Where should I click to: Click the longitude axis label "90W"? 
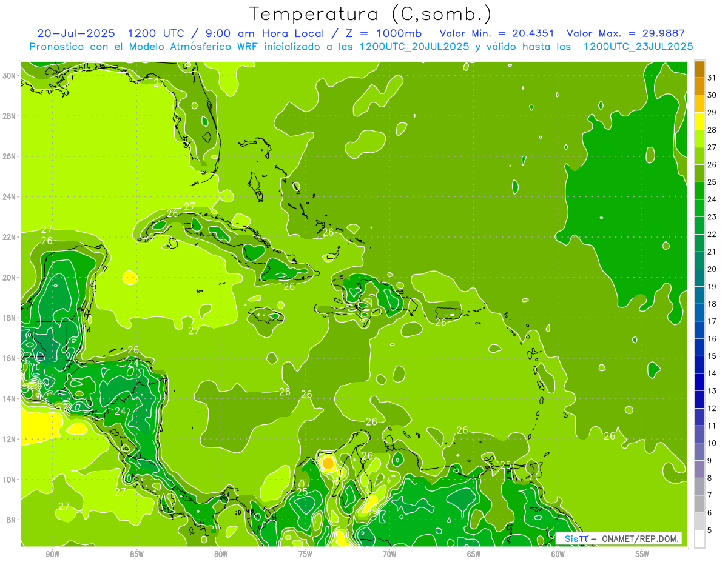pos(53,555)
